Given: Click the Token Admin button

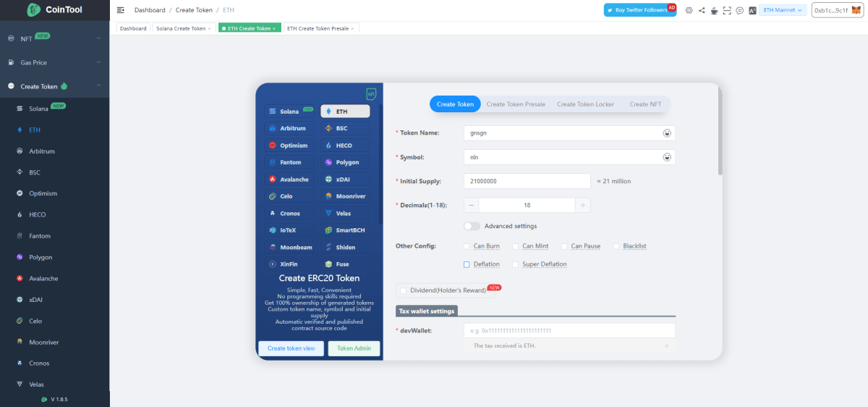Looking at the screenshot, I should tap(354, 348).
